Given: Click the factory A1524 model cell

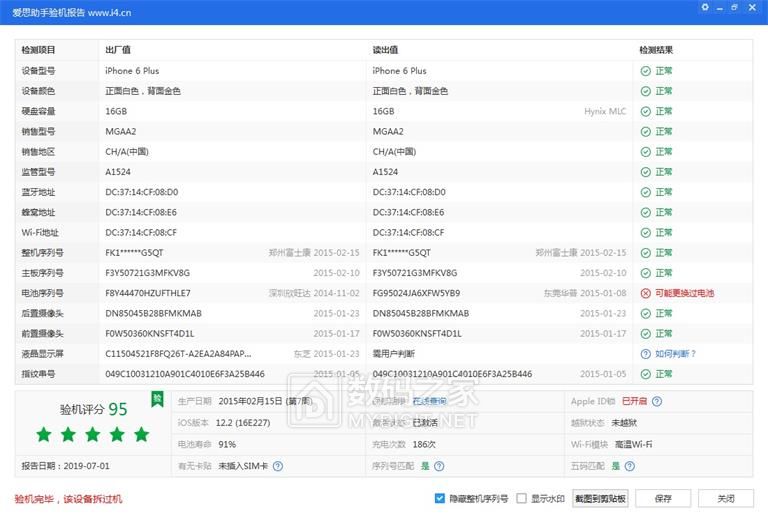Looking at the screenshot, I should tap(118, 172).
